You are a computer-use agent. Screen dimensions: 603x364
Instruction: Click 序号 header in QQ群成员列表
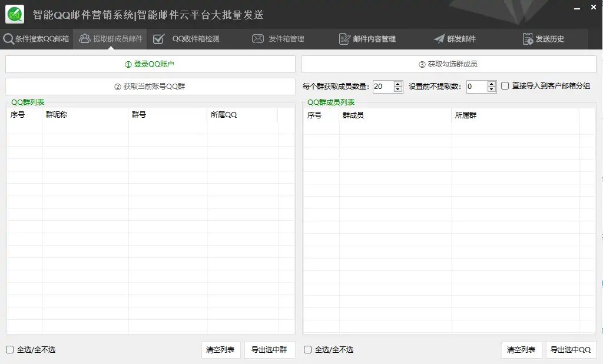(x=321, y=115)
